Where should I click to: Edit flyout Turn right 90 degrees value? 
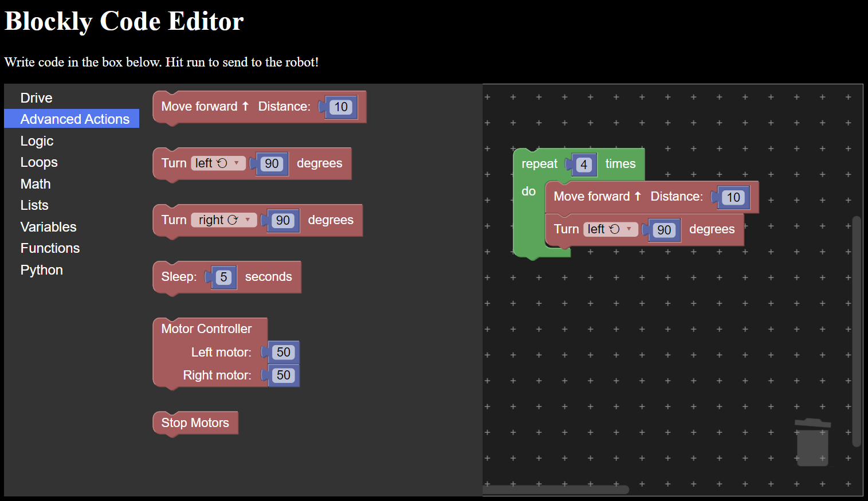pos(283,221)
